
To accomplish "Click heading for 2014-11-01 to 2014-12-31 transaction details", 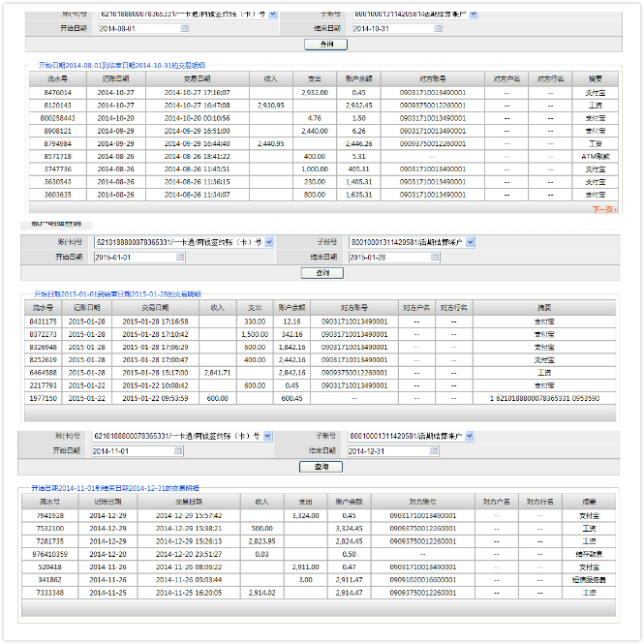I will pyautogui.click(x=115, y=488).
